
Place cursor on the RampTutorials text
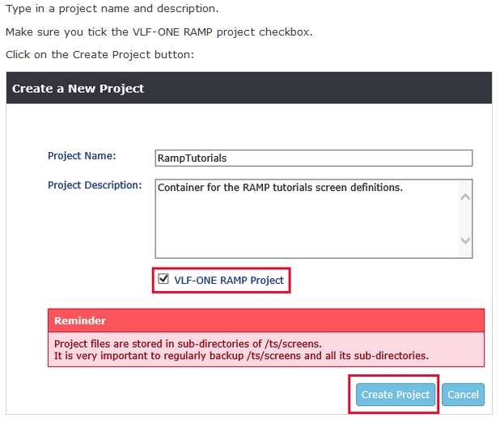point(193,159)
